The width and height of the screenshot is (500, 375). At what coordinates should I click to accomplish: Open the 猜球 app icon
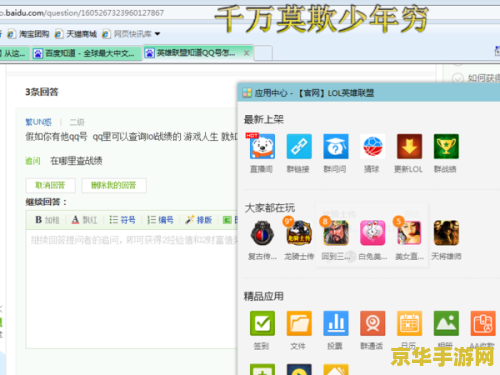(x=373, y=146)
